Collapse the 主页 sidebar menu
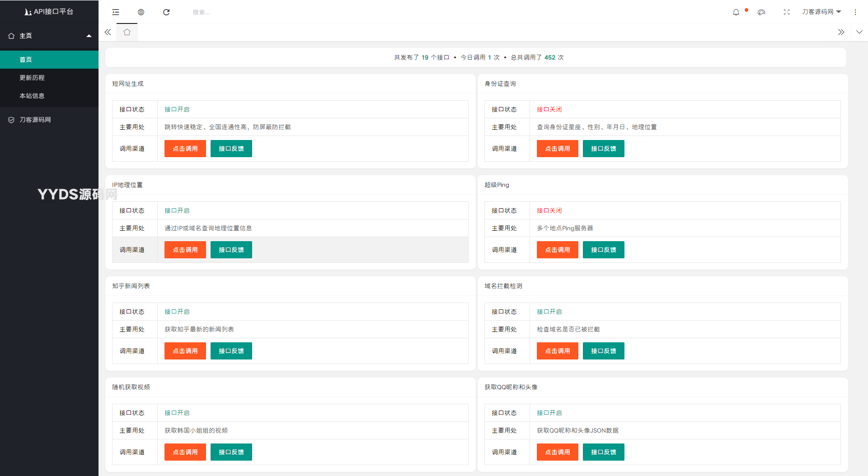Viewport: 868px width, 476px height. pyautogui.click(x=49, y=36)
